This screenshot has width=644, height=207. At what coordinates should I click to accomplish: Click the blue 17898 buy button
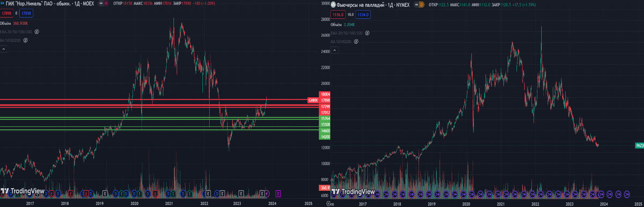(x=26, y=13)
